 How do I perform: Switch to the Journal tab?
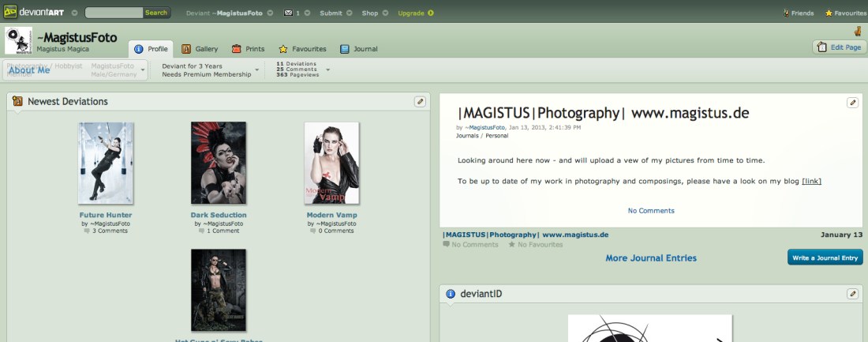tap(359, 49)
